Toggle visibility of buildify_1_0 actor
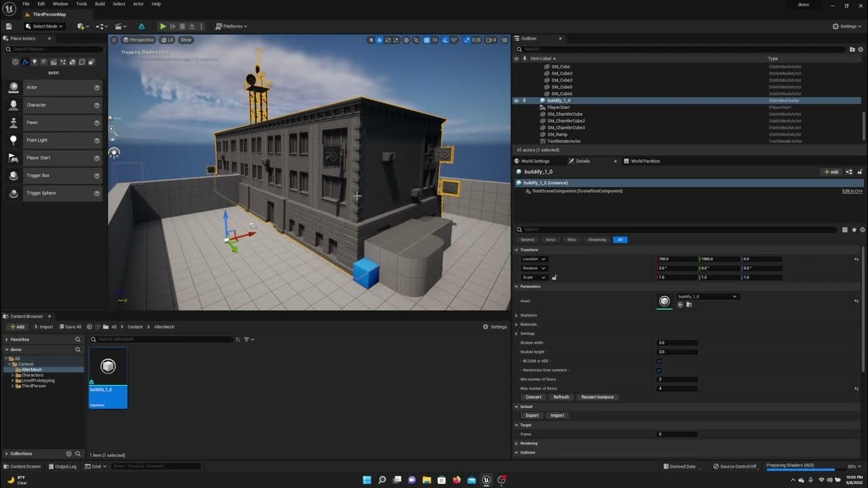The image size is (868, 488). coord(516,100)
